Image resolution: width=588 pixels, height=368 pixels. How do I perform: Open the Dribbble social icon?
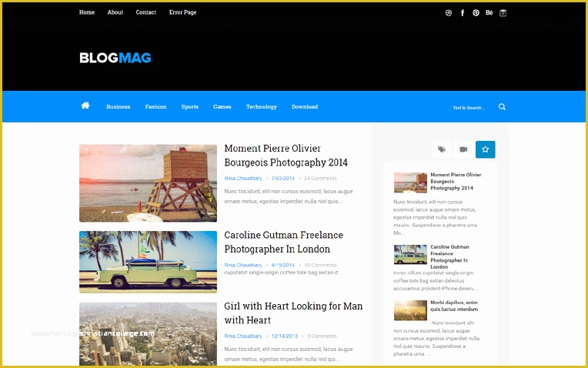click(449, 13)
